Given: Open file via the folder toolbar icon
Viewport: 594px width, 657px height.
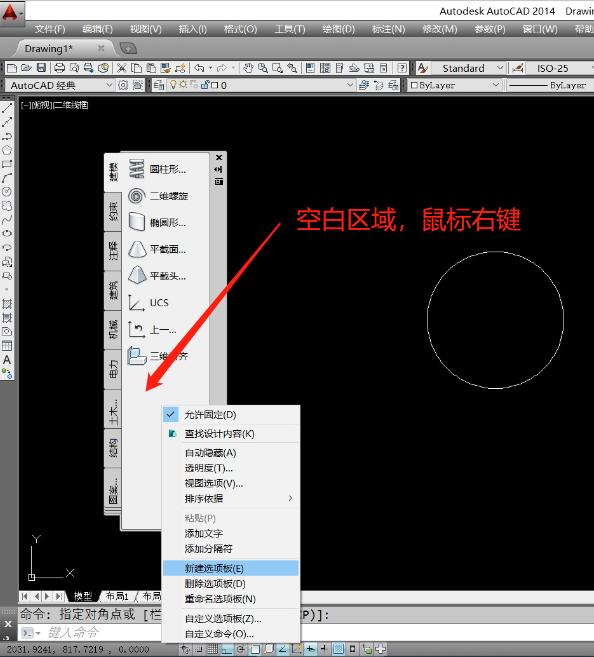Looking at the screenshot, I should click(26, 68).
